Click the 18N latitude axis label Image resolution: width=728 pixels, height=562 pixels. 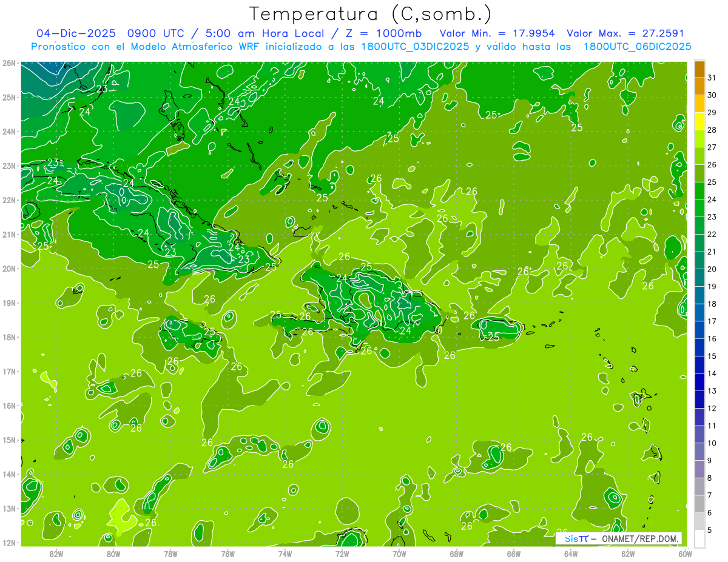[8, 337]
